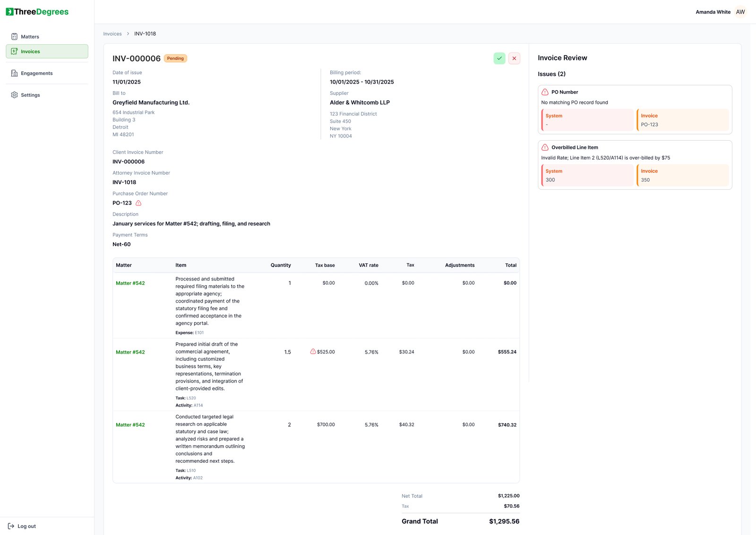Click the System value under PO Number issue
The image size is (756, 535).
point(588,119)
